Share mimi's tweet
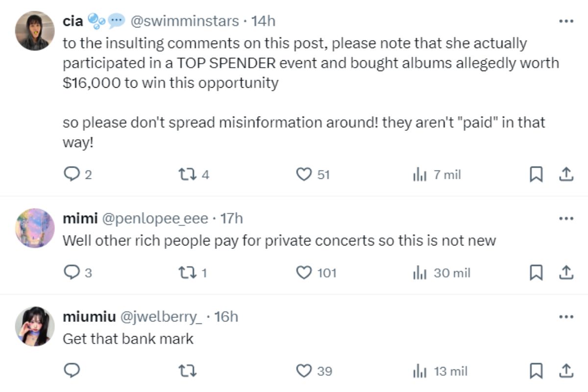This screenshot has height=392, width=588. [x=566, y=272]
